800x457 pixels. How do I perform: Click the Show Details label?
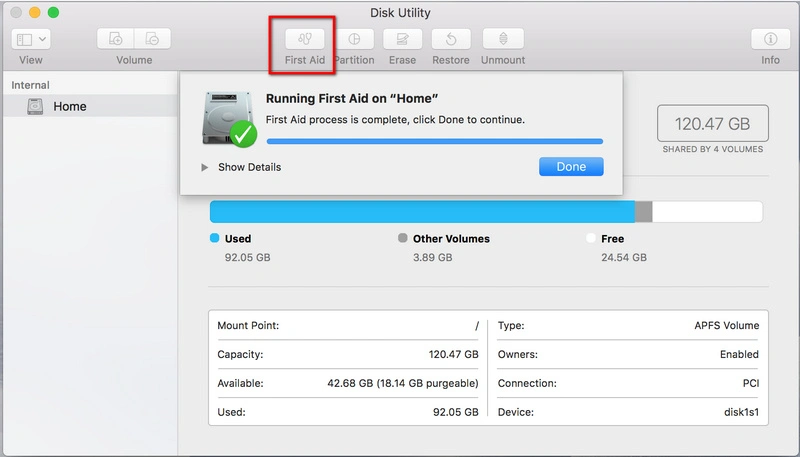249,167
